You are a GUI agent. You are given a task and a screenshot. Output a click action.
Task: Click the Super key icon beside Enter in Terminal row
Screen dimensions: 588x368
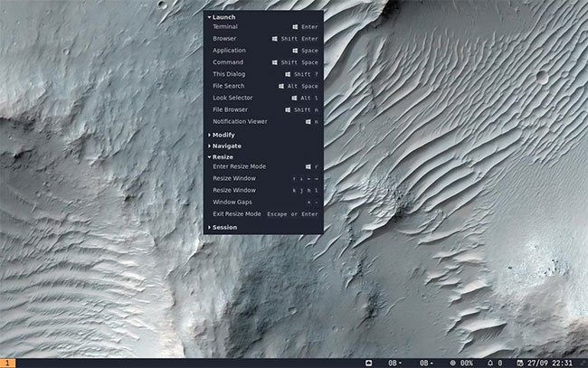(295, 27)
